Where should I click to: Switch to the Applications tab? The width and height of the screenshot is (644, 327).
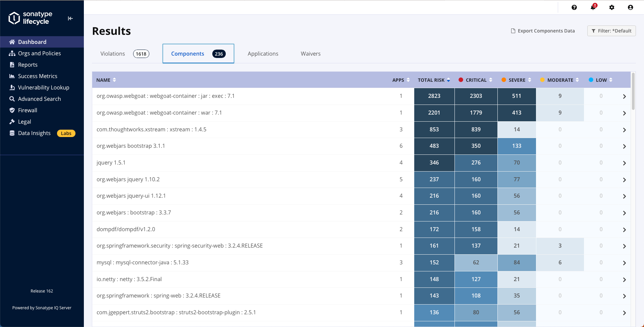(263, 54)
